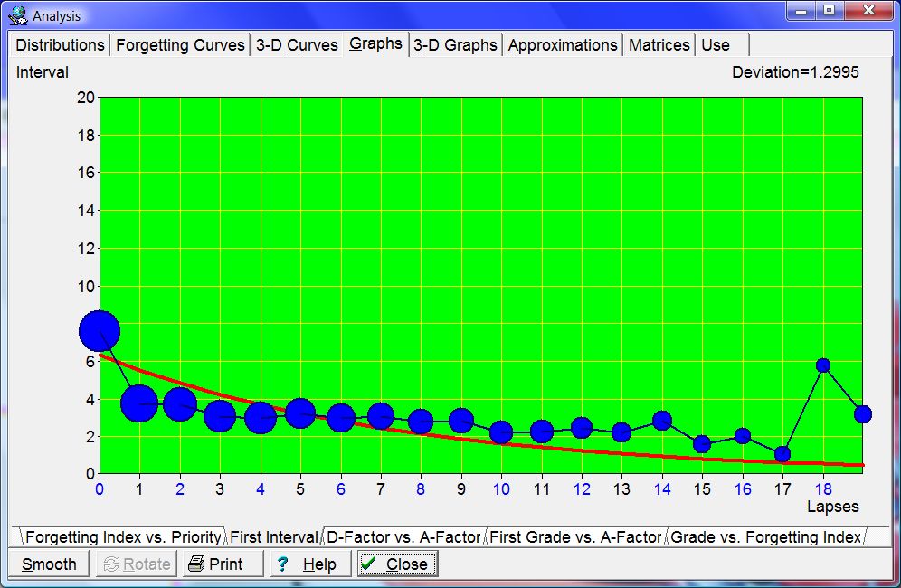Click the large data point at lapse 0
The image size is (901, 588).
pyautogui.click(x=100, y=331)
